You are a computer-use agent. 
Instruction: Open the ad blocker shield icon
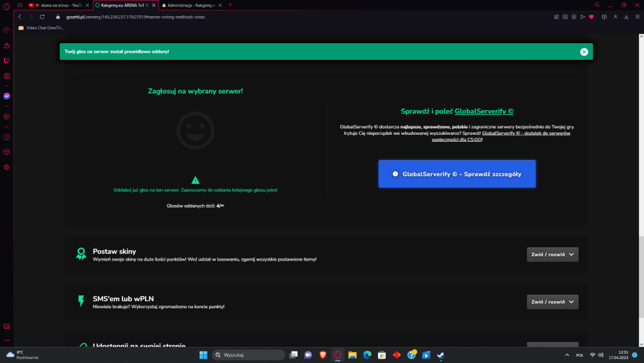point(574,17)
